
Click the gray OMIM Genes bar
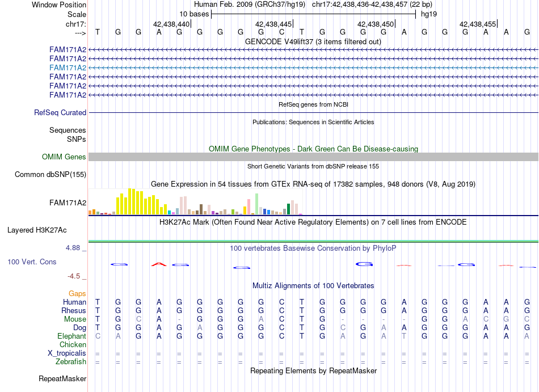(314, 157)
